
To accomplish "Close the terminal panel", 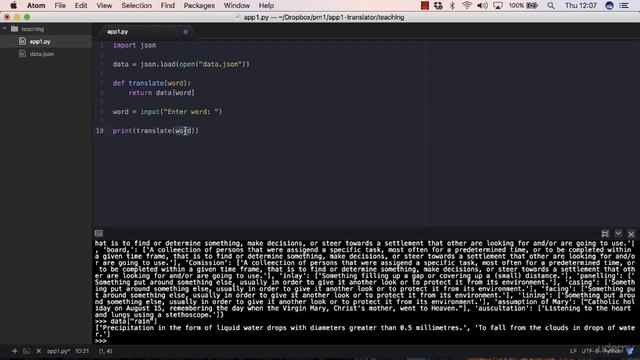I will (631, 234).
